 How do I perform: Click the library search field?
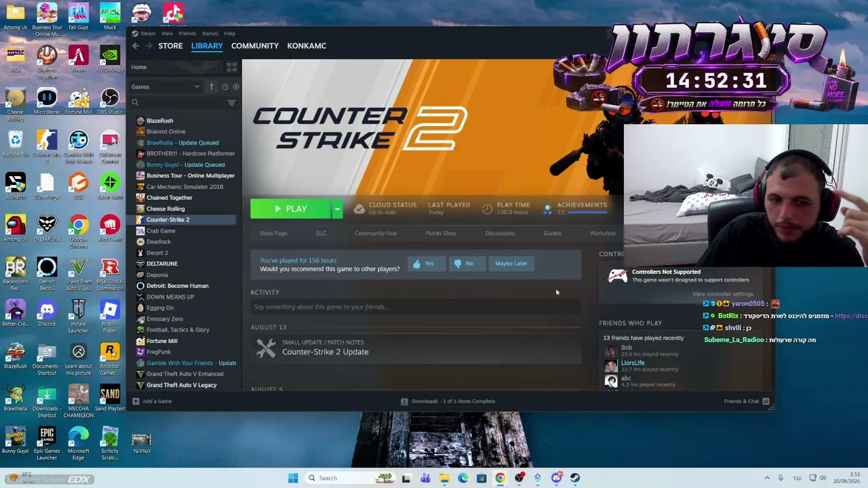(x=178, y=102)
